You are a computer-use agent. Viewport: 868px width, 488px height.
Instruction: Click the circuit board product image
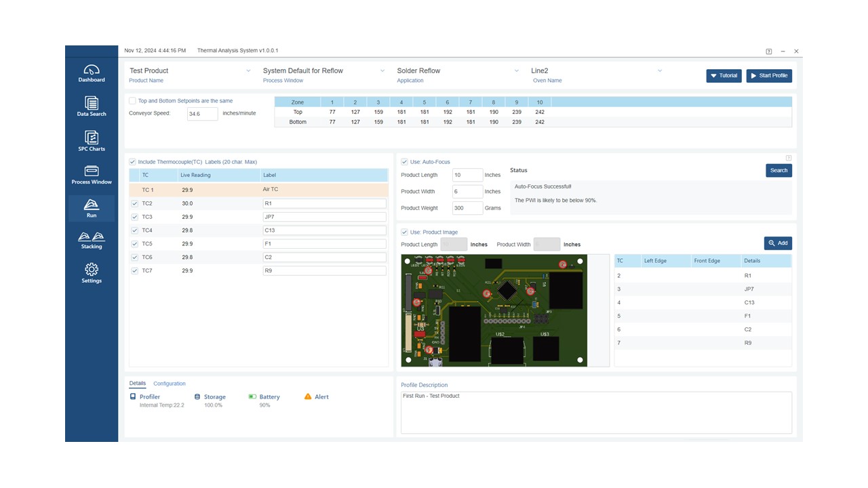494,310
